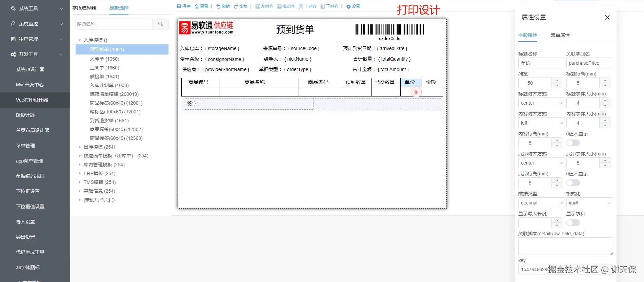644x282 pixels.
Task: Click the 租户管理 sidebar icon
Action: pos(13,39)
